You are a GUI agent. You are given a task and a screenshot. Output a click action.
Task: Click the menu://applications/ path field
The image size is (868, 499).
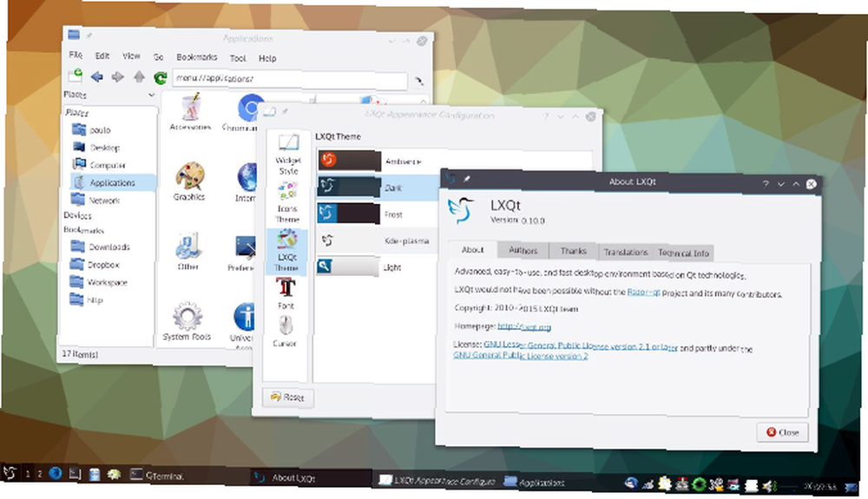pos(290,80)
